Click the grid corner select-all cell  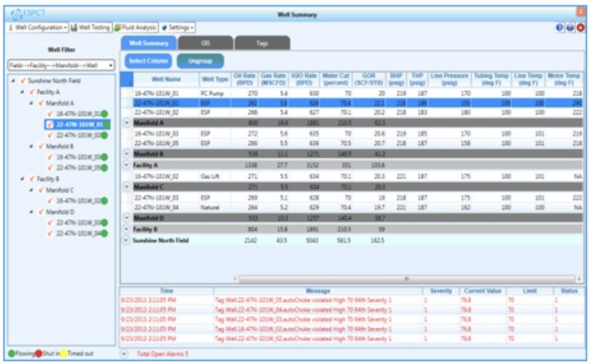coord(127,79)
